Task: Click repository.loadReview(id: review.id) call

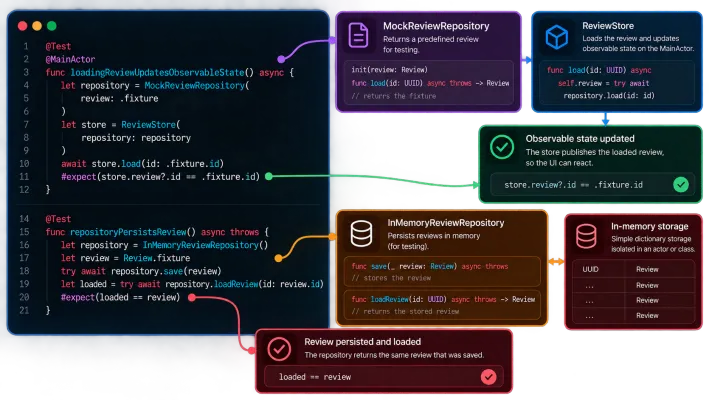Action: pos(245,284)
